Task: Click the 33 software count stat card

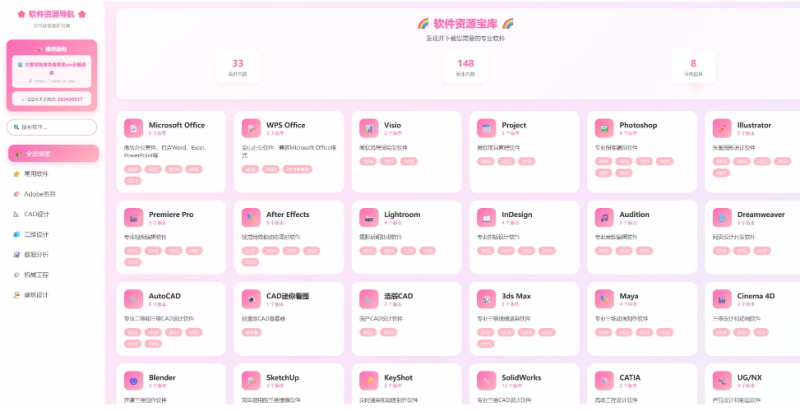Action: (x=238, y=67)
